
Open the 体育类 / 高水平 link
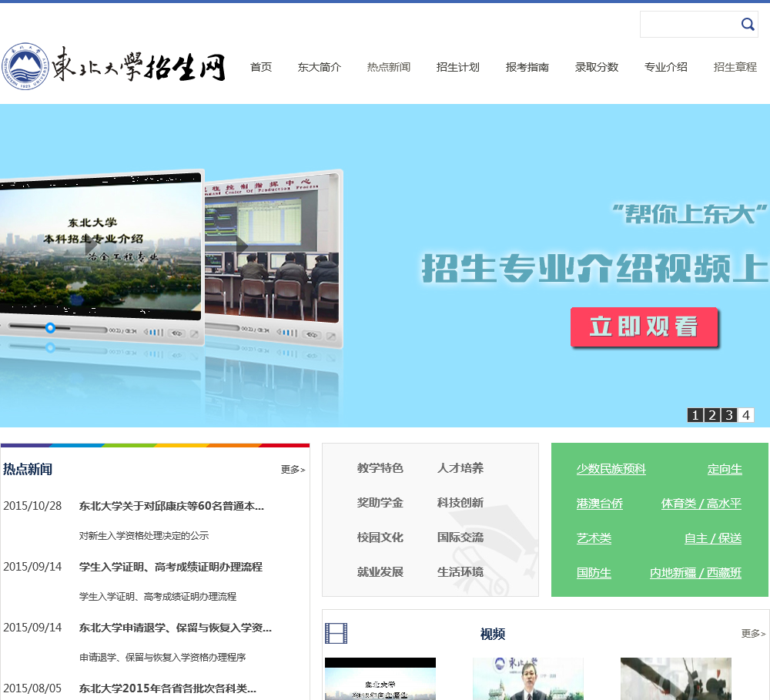coord(701,504)
